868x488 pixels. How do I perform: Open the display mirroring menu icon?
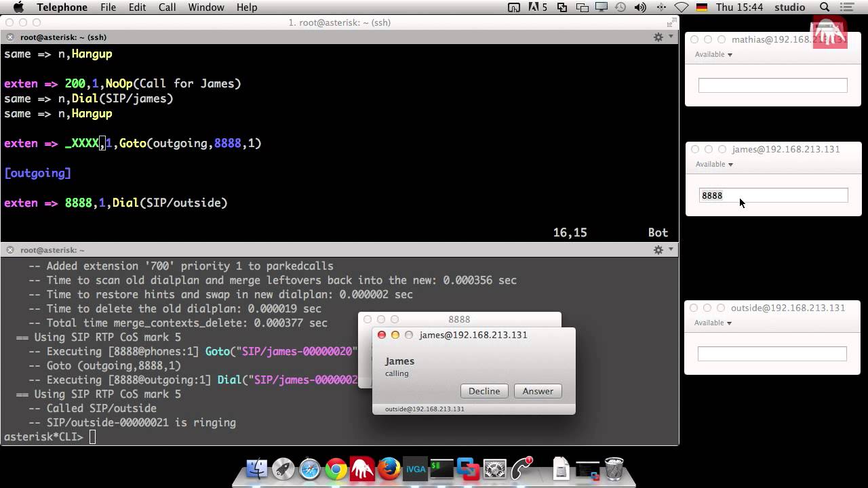(x=602, y=7)
